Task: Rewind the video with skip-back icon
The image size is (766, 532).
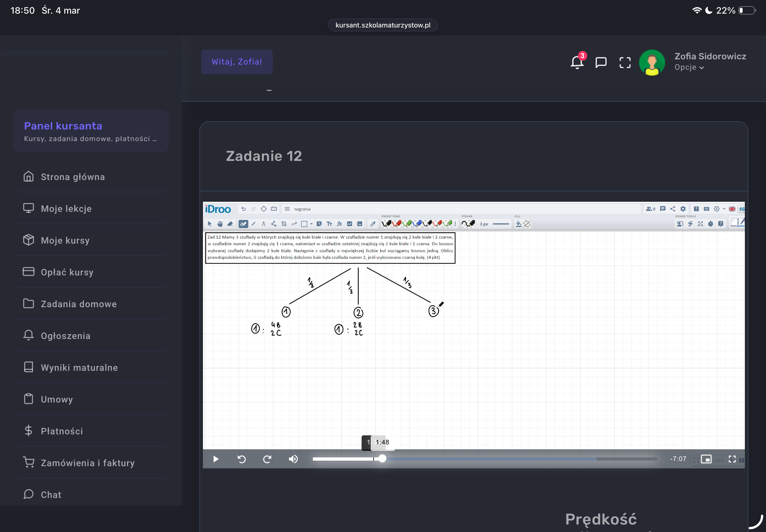Action: point(241,459)
